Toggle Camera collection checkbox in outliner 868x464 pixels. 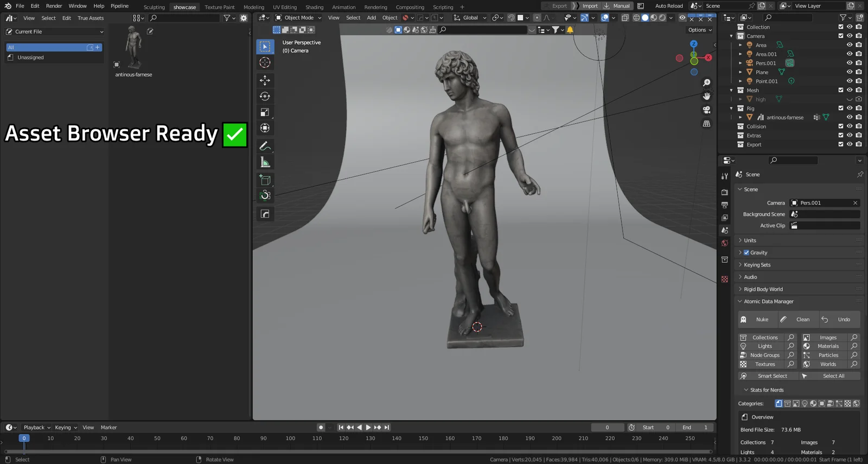point(841,36)
